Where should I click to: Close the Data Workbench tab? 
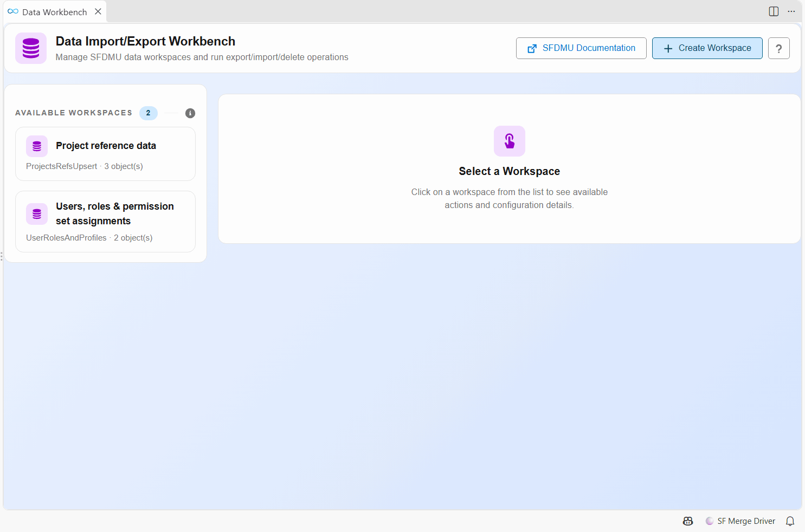(x=98, y=11)
